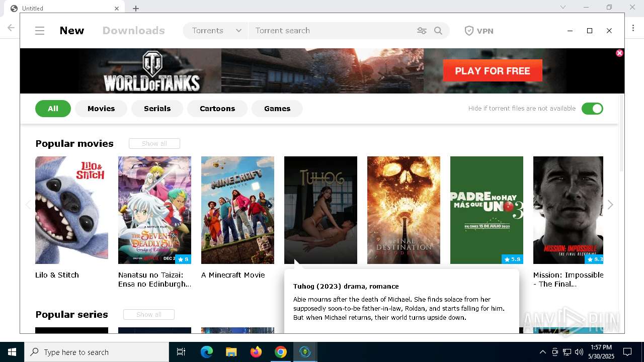Screen dimensions: 644x362
Task: Click the Nanatsu no Taizai title text
Action: (x=154, y=280)
